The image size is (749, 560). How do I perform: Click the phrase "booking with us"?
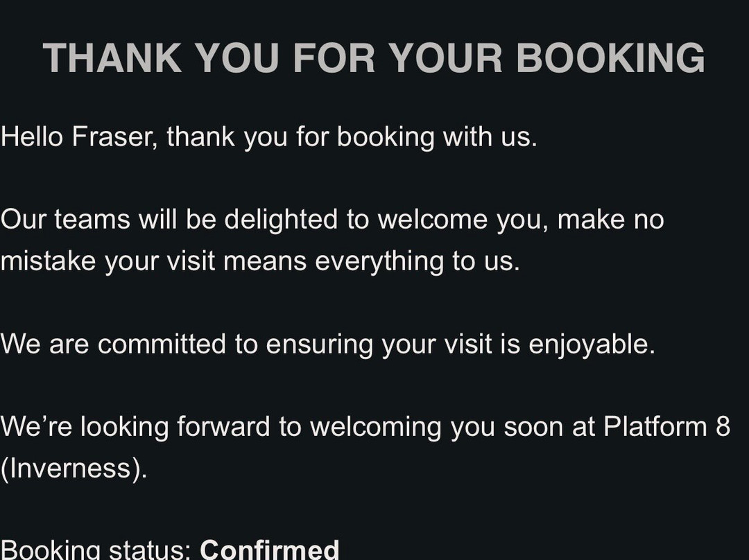[436, 137]
